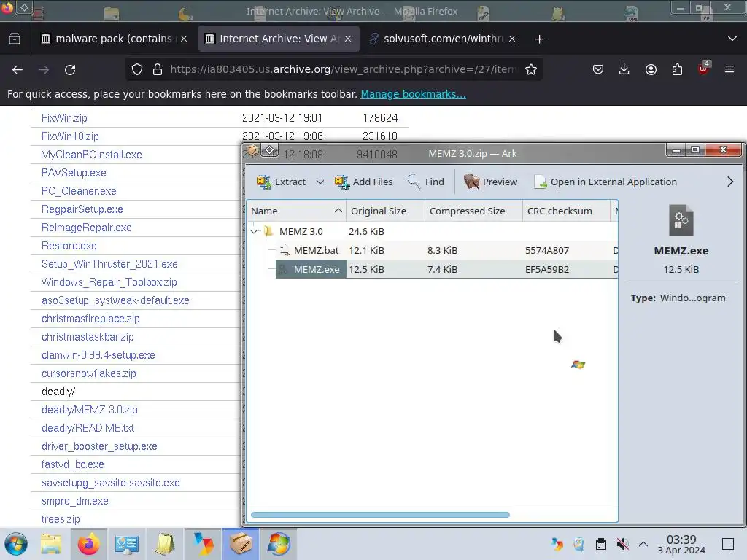Click the Windows flag taskbar icon

tap(278, 544)
